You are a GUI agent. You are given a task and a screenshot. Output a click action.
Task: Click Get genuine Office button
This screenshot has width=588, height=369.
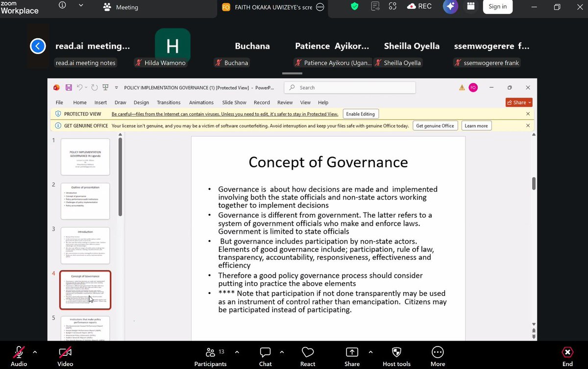[x=435, y=126]
